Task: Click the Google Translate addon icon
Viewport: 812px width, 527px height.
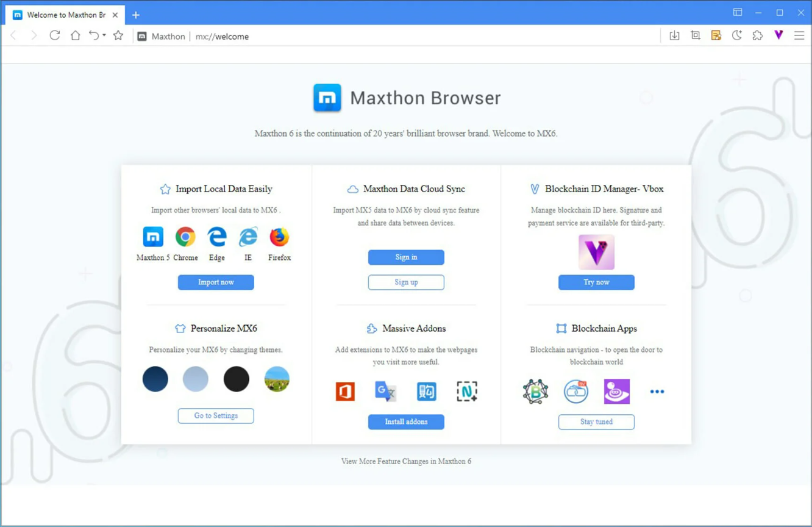Action: (x=385, y=391)
